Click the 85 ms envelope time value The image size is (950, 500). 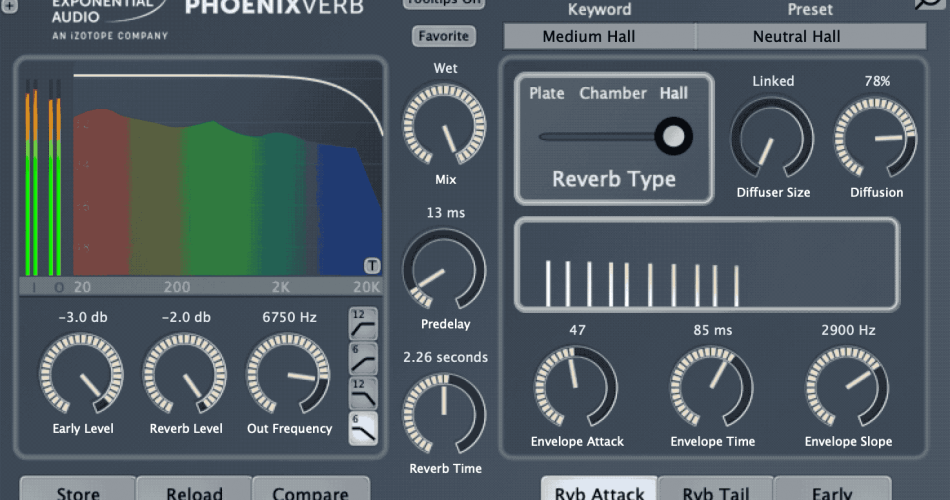pyautogui.click(x=712, y=330)
